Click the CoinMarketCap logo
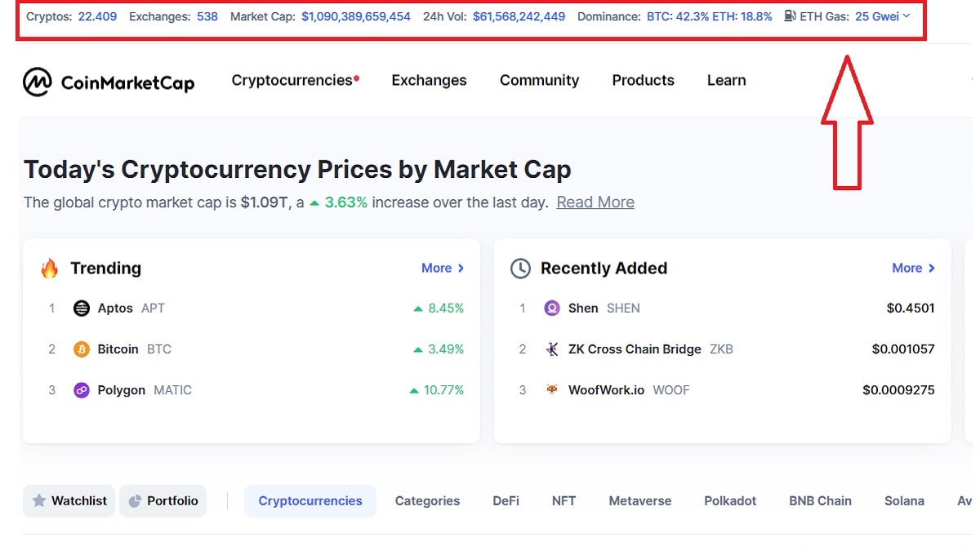This screenshot has width=980, height=551. tap(110, 80)
